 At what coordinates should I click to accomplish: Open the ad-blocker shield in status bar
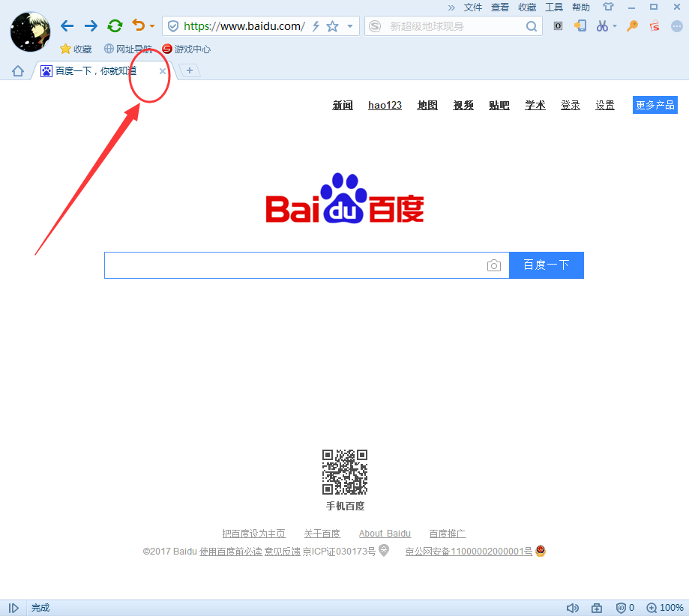[x=621, y=608]
